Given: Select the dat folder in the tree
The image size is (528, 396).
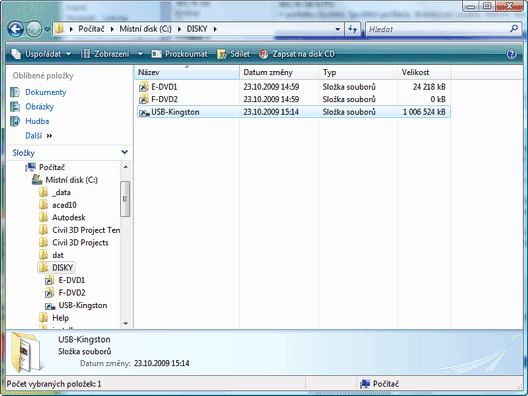Looking at the screenshot, I should [x=58, y=255].
